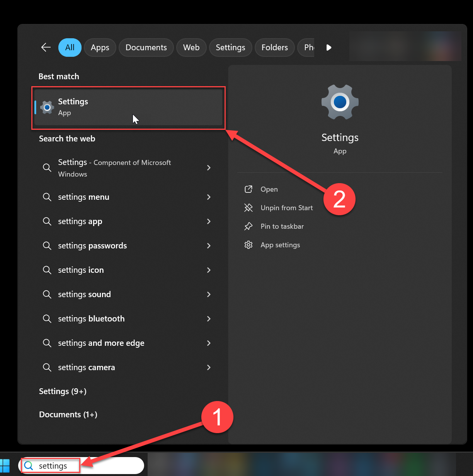Click the magnifier icon next to settings passwords
The height and width of the screenshot is (476, 473).
click(x=47, y=246)
